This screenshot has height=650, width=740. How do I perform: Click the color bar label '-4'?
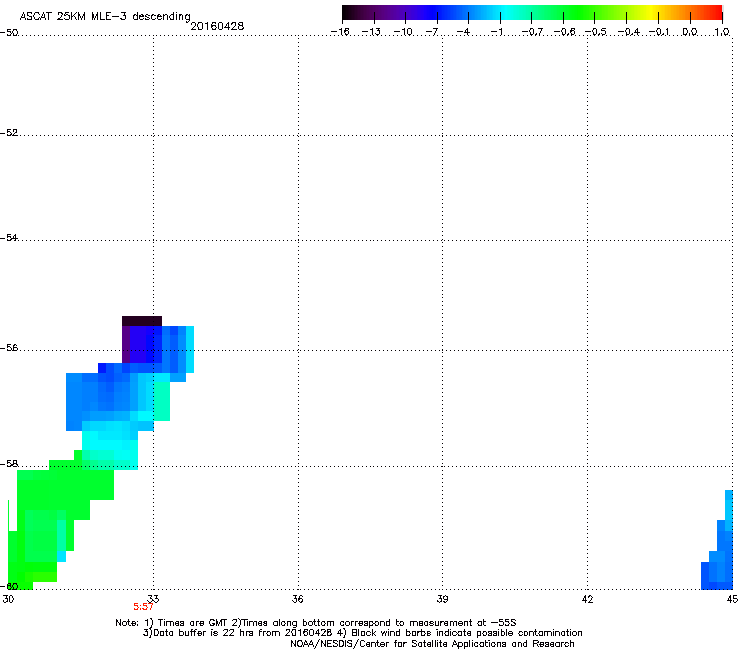coord(463,32)
